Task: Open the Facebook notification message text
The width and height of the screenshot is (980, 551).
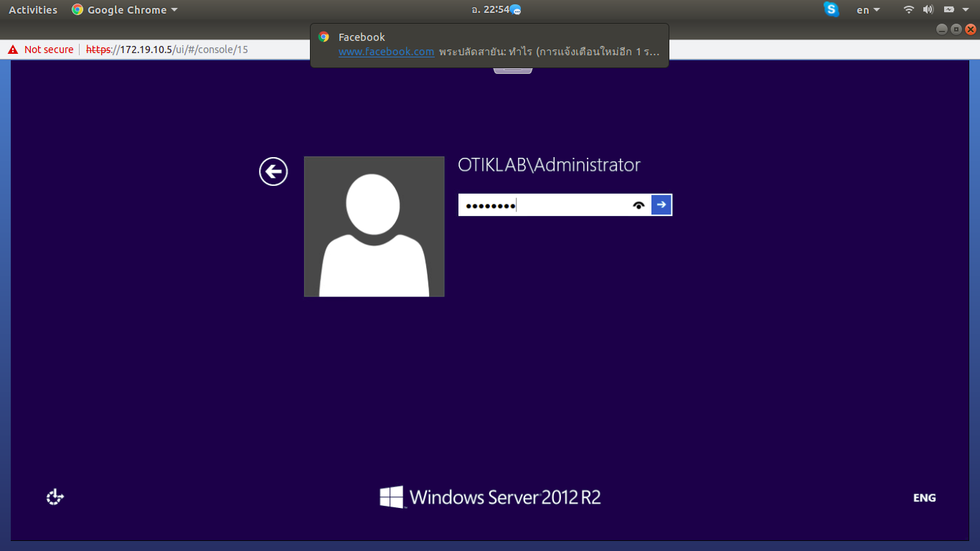Action: [549, 52]
